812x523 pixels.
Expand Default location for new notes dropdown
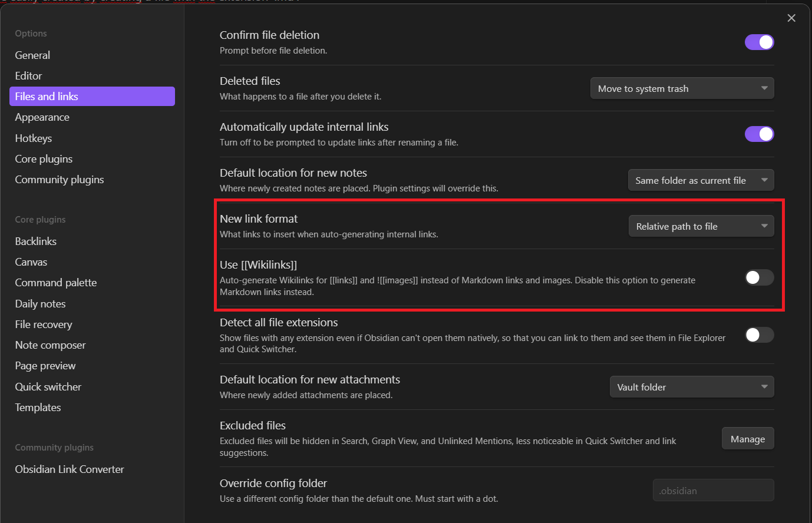point(701,180)
